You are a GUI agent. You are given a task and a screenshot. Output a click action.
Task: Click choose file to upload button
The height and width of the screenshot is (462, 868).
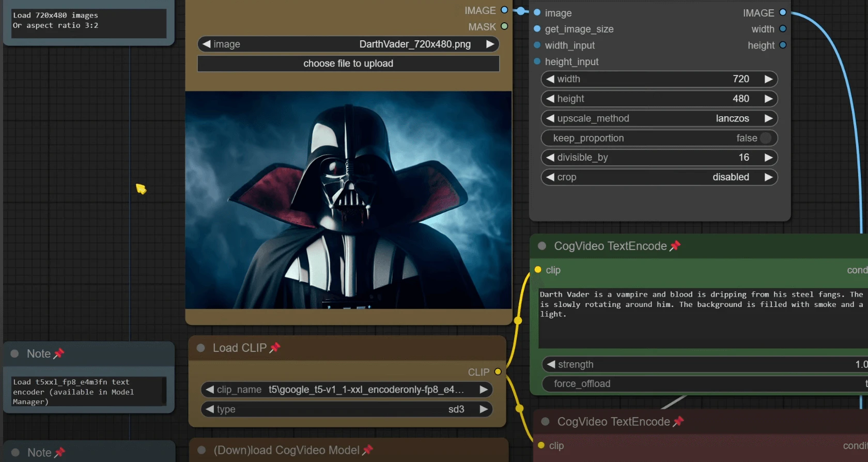(348, 64)
